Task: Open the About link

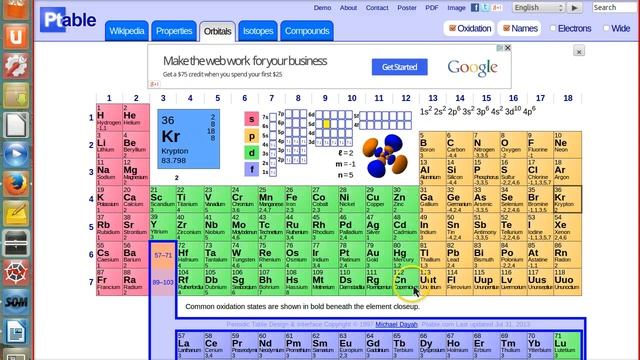Action: click(348, 8)
